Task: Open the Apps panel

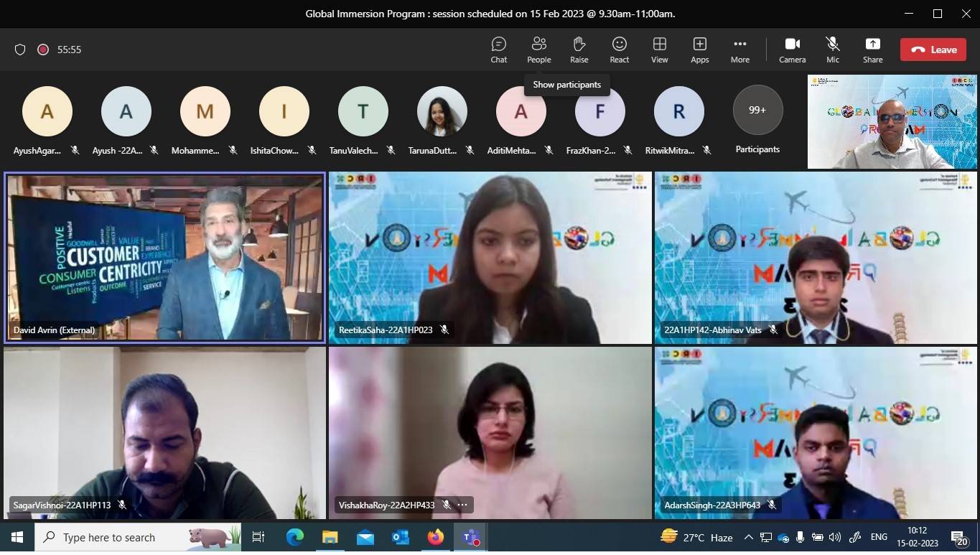Action: click(700, 50)
